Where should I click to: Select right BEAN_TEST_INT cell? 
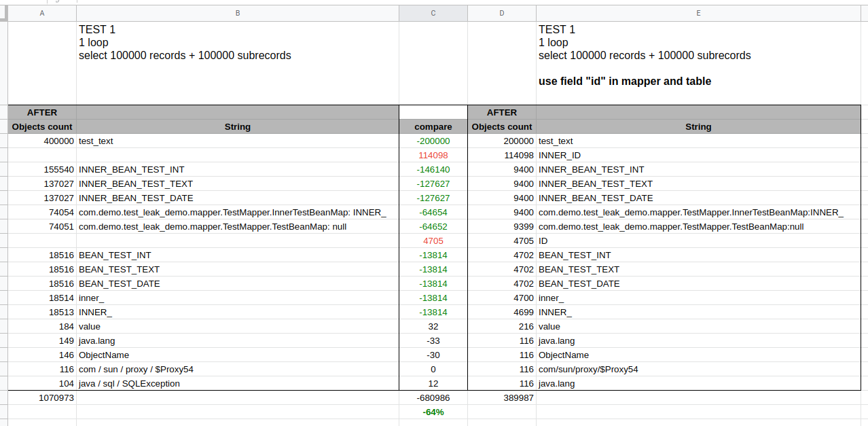point(698,255)
